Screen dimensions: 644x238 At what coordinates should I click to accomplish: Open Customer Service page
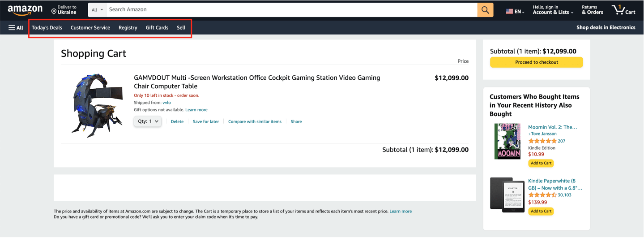tap(90, 28)
